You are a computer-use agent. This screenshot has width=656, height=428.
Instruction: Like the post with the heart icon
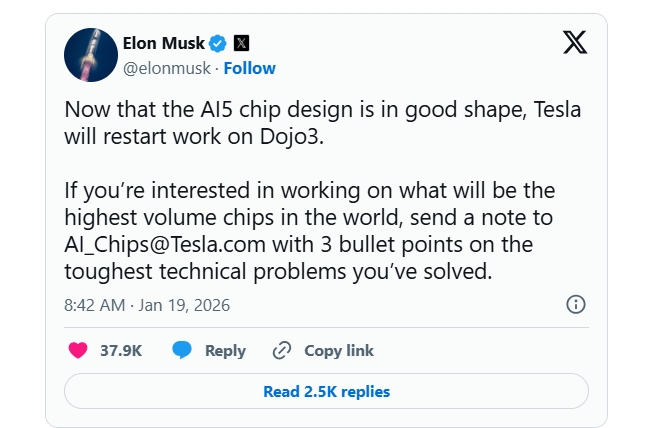(x=78, y=350)
